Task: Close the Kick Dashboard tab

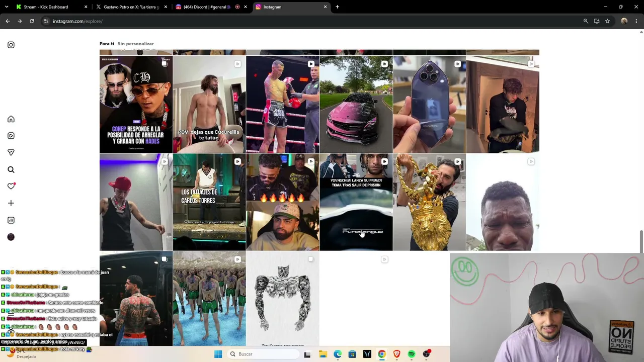Action: click(86, 7)
